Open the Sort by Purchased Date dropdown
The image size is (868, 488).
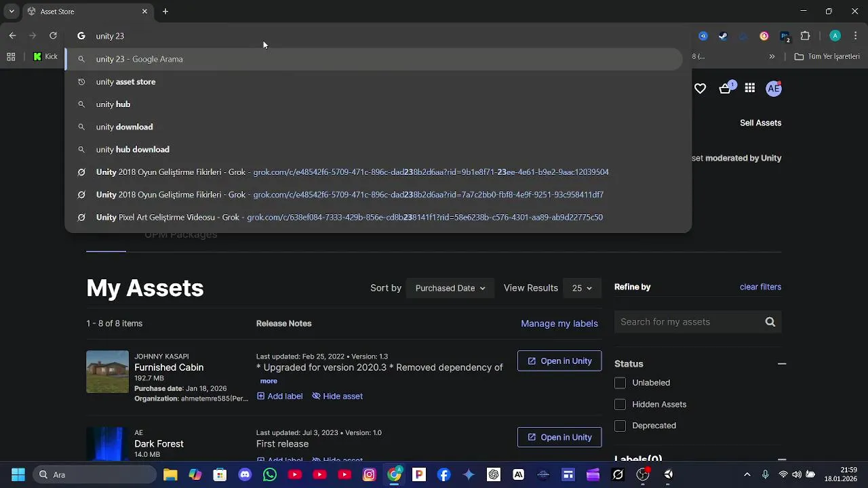450,288
